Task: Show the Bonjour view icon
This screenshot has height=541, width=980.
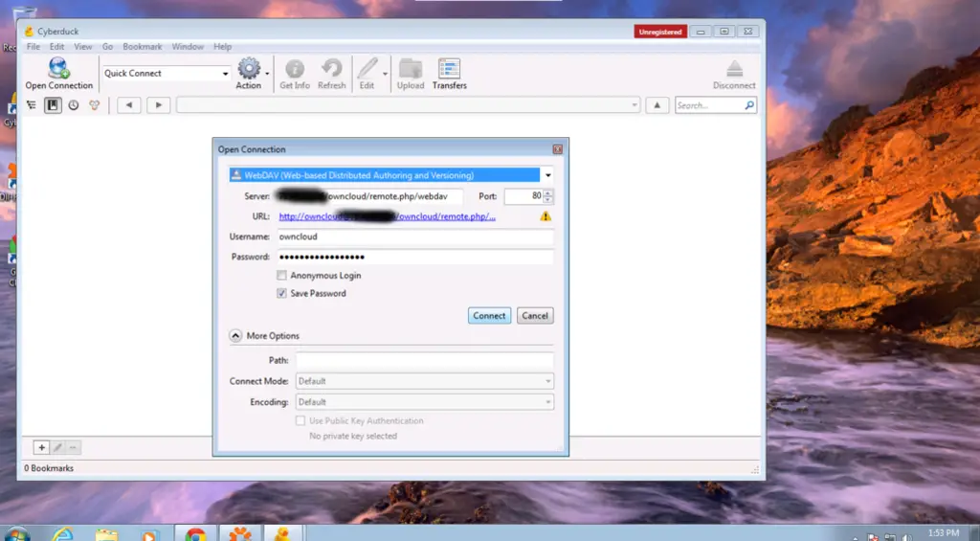Action: pyautogui.click(x=95, y=105)
